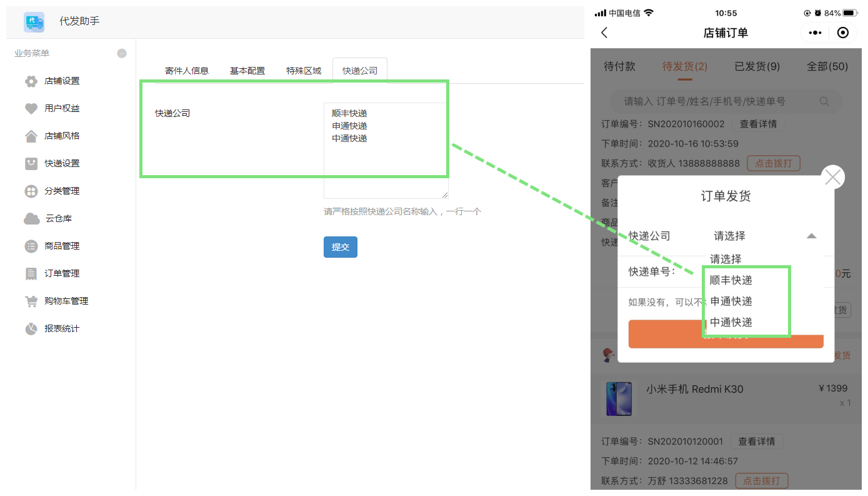Go back using the phone back arrow
The image size is (868, 496).
pos(604,33)
